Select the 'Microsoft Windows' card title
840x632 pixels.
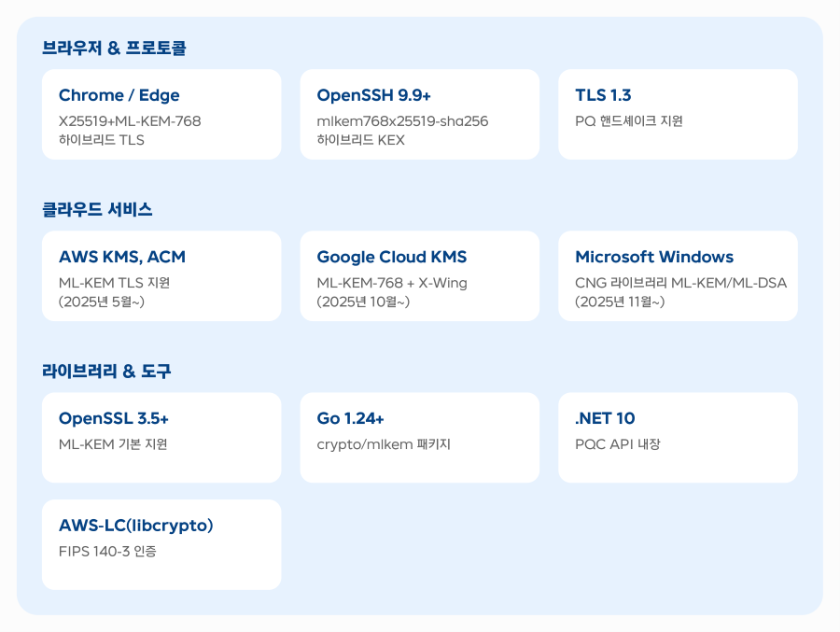coord(654,258)
